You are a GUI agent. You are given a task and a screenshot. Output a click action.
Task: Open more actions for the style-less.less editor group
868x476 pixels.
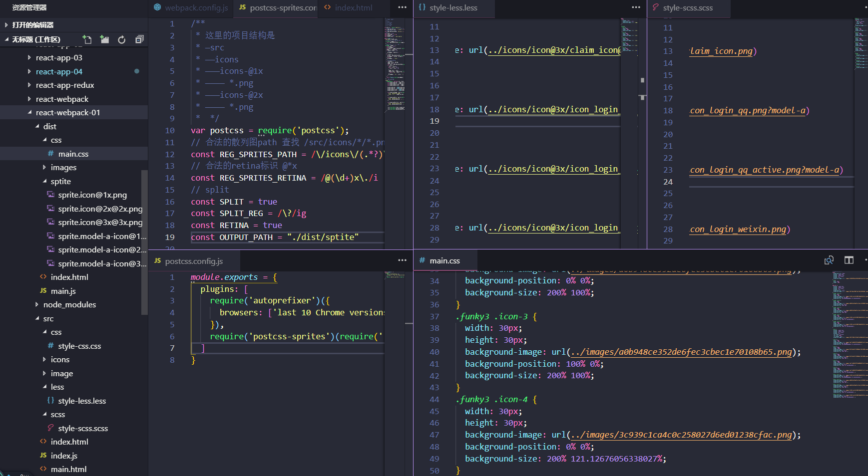pyautogui.click(x=636, y=7)
